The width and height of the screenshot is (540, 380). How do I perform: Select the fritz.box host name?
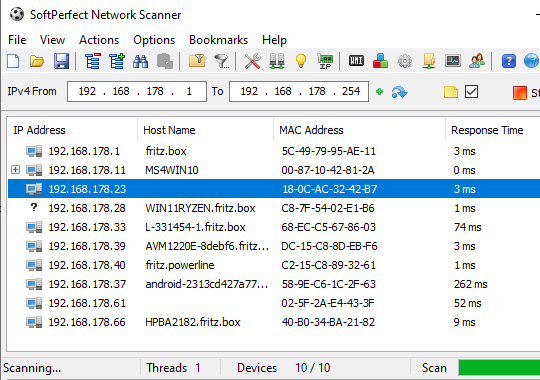pyautogui.click(x=166, y=151)
